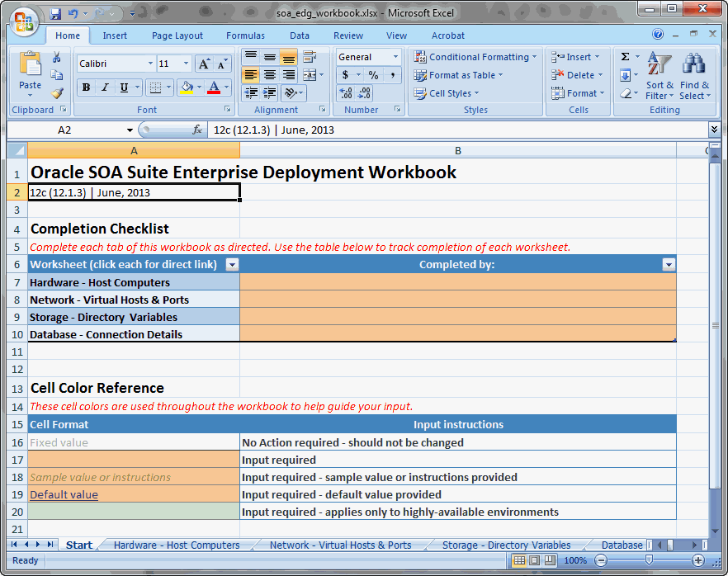Viewport: 728px width, 576px height.
Task: Decrease indent in Alignment group
Action: click(x=251, y=92)
